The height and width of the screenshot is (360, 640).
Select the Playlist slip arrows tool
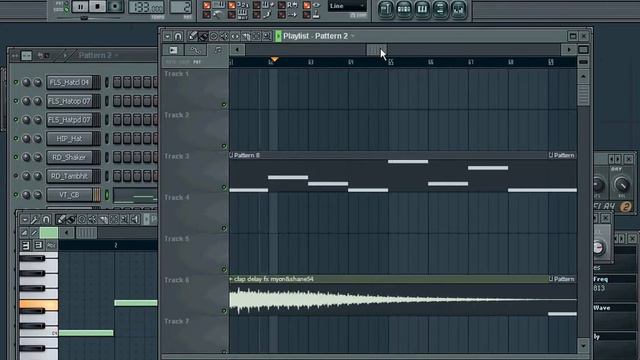(235, 36)
